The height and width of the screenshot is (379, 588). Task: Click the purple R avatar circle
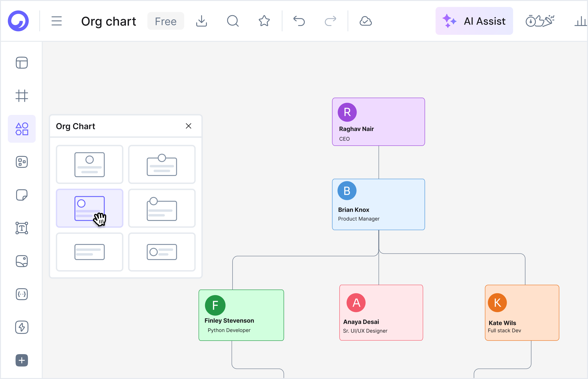347,112
